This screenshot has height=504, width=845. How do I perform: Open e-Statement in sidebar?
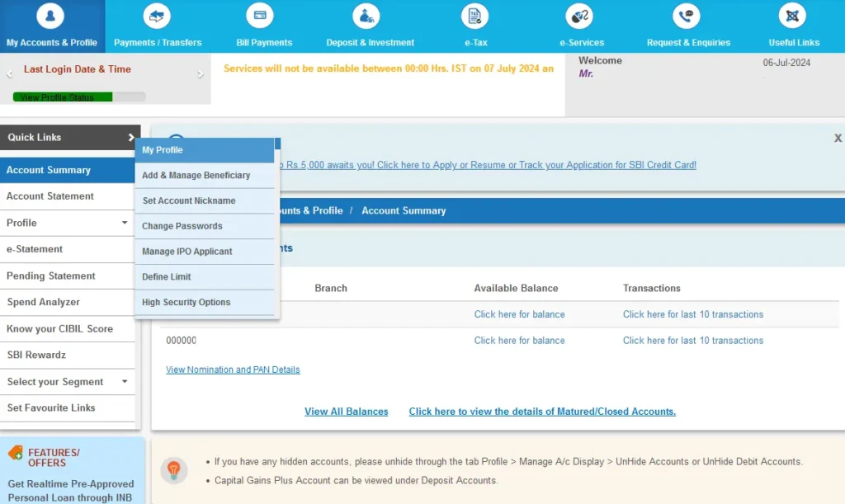click(x=68, y=249)
